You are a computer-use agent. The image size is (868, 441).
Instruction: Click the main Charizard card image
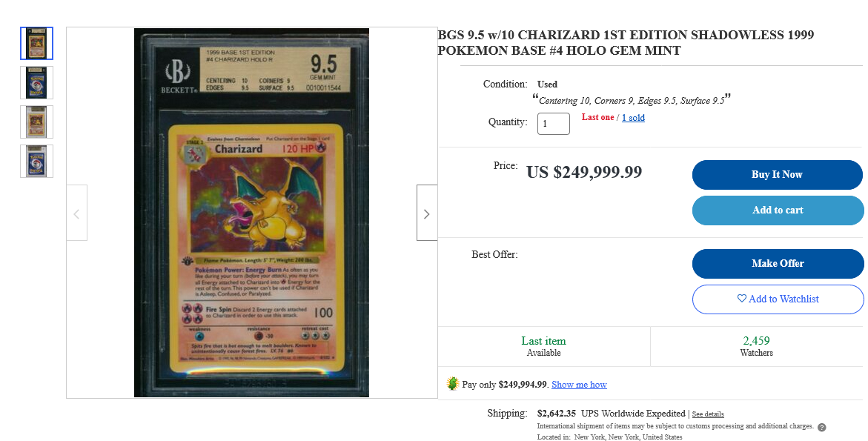click(x=251, y=213)
